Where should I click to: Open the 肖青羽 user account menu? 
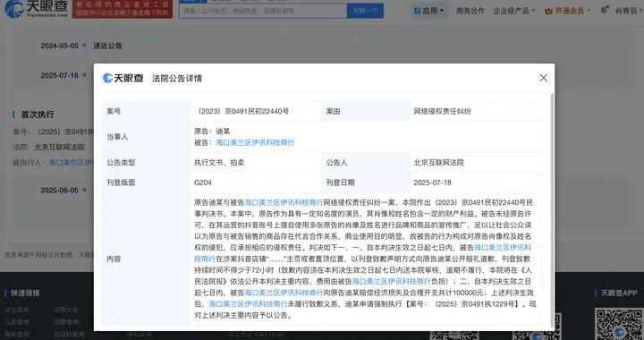628,11
